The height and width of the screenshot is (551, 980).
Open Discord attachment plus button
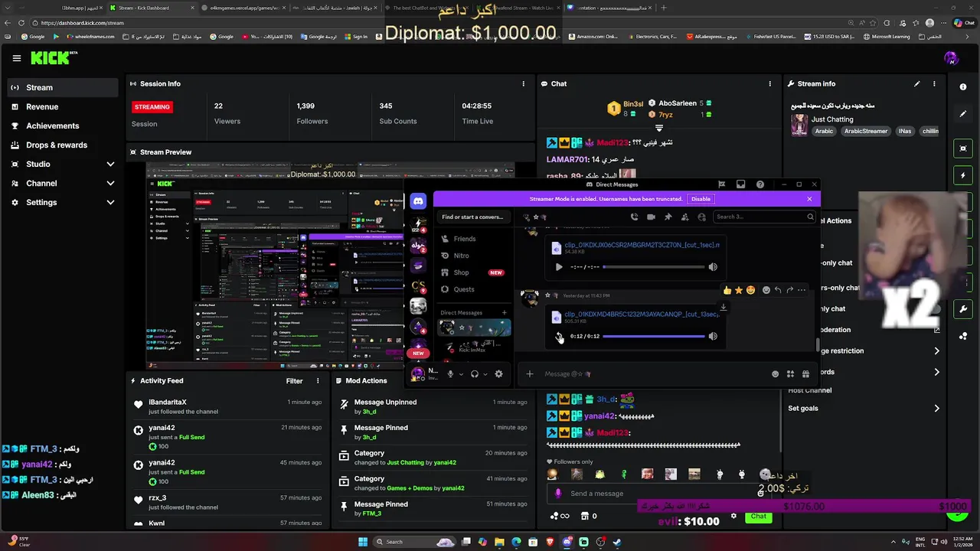click(x=529, y=373)
